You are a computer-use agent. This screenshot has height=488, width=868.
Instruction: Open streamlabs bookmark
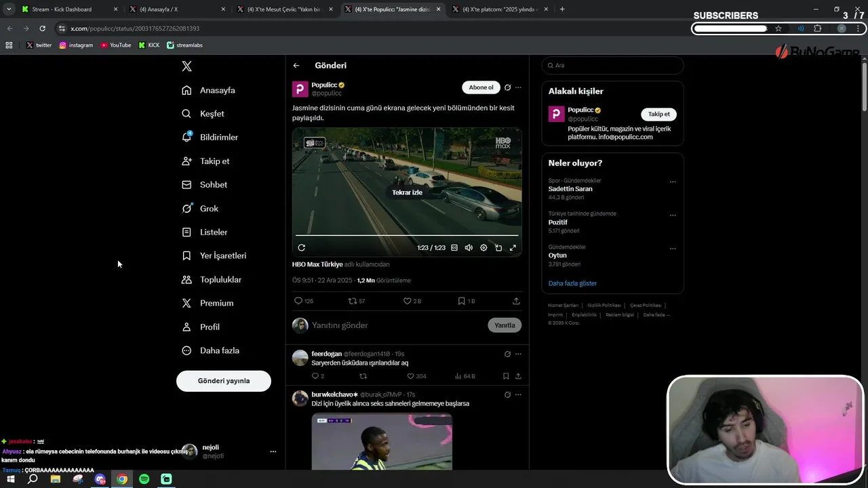pyautogui.click(x=184, y=45)
